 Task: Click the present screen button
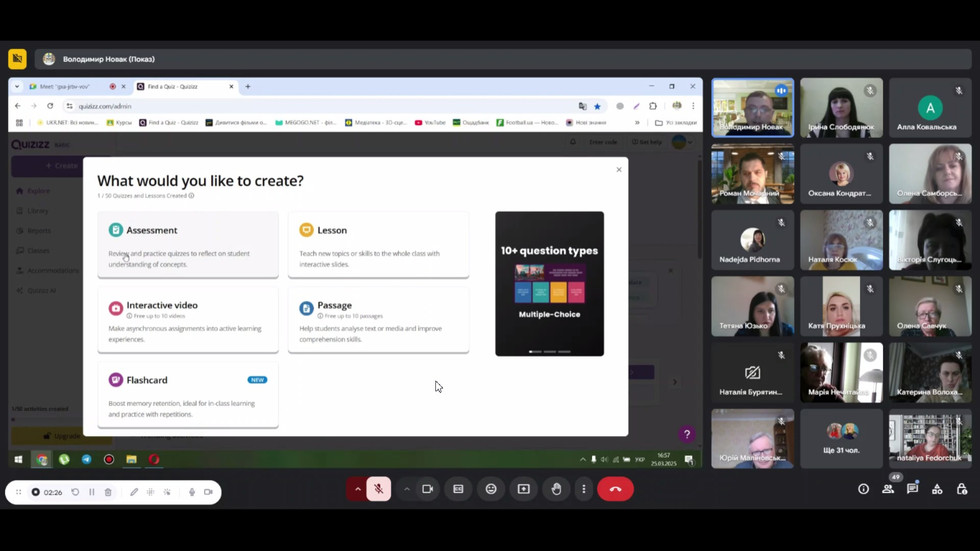click(x=524, y=489)
